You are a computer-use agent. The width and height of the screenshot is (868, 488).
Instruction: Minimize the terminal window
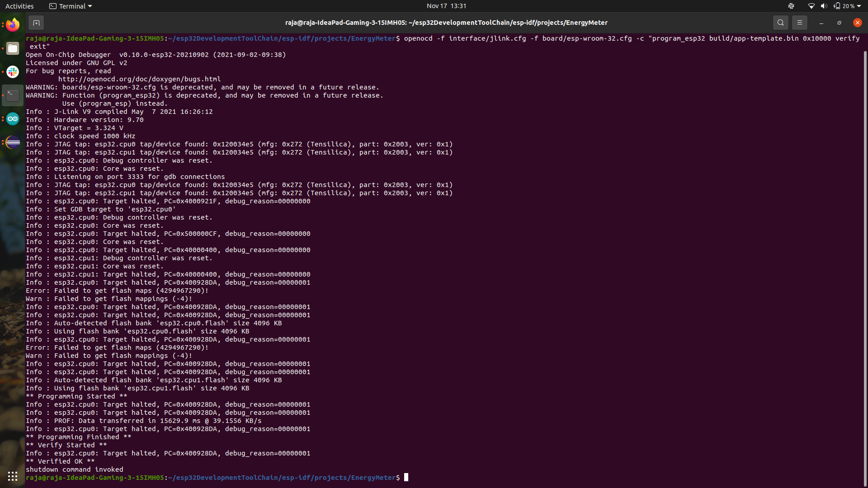821,23
